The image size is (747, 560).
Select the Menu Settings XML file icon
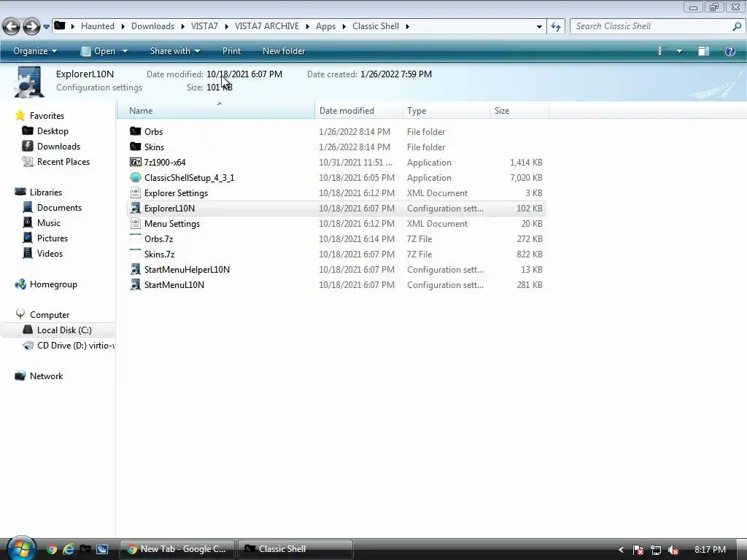pyautogui.click(x=135, y=223)
